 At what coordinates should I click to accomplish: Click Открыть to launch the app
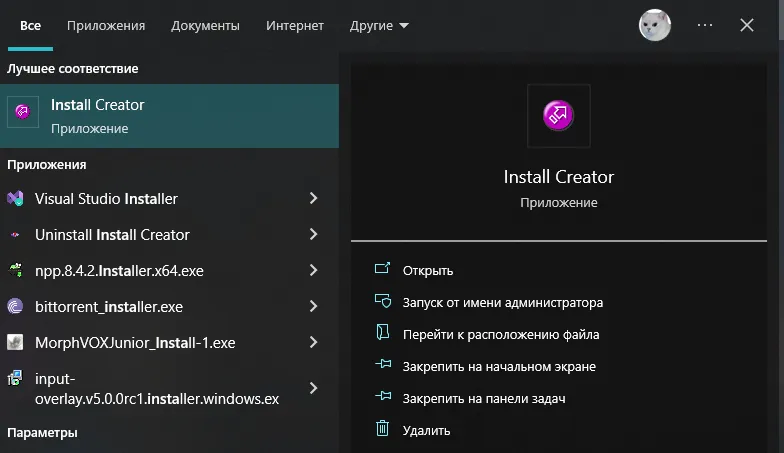coord(428,270)
